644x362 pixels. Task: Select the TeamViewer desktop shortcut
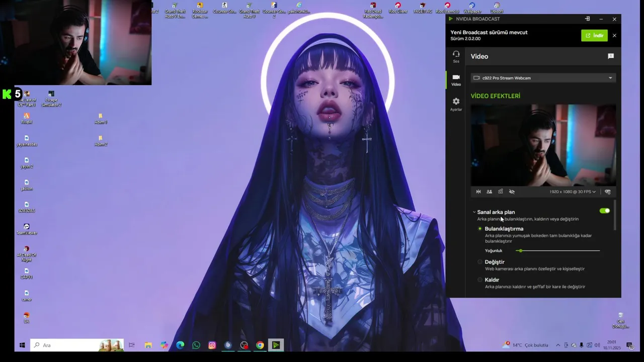[27, 229]
